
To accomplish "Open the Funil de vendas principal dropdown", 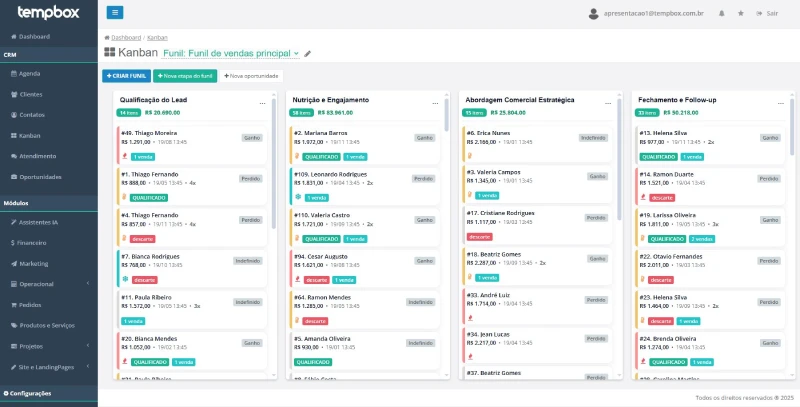I will [x=231, y=53].
